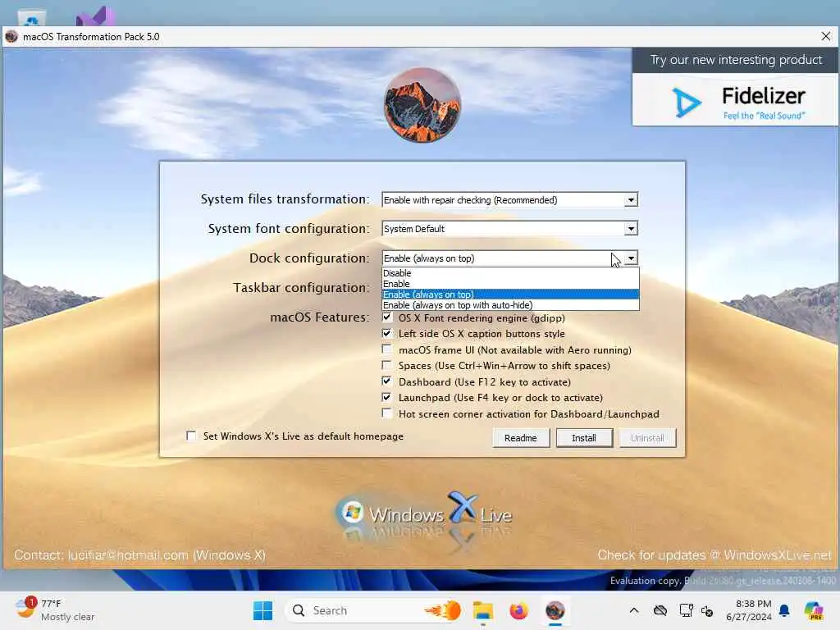The image size is (840, 630).
Task: Open the notification bell in the tray
Action: [784, 610]
